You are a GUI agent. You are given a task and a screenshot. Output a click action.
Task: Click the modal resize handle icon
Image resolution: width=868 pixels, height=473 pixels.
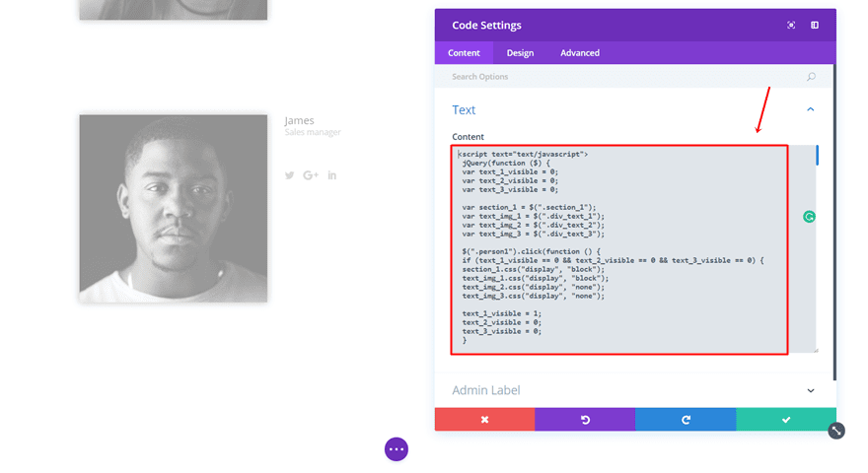point(836,431)
